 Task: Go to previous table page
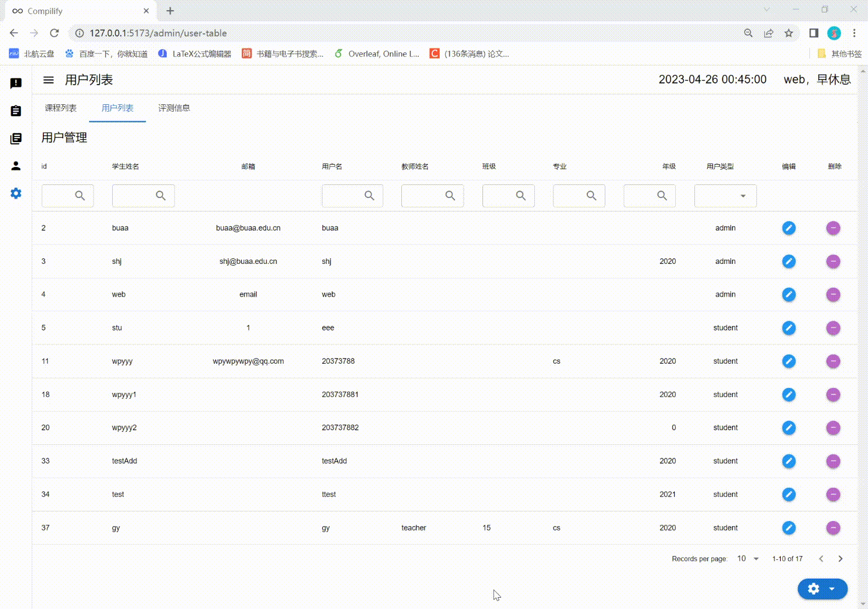(821, 558)
